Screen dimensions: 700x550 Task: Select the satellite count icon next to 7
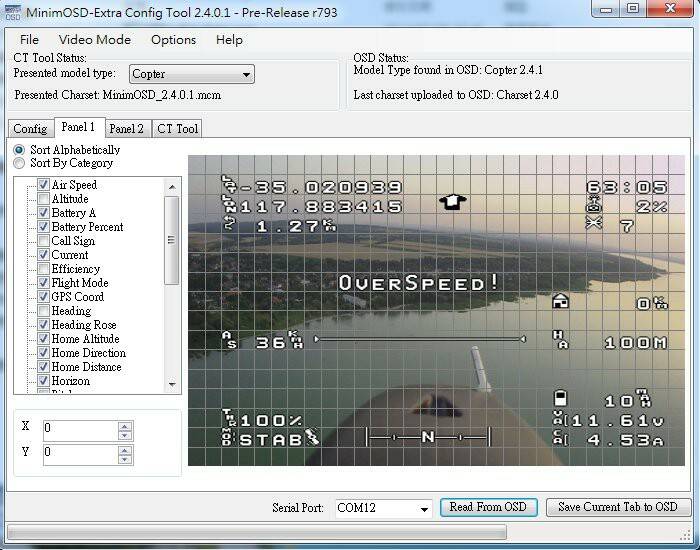coord(594,224)
